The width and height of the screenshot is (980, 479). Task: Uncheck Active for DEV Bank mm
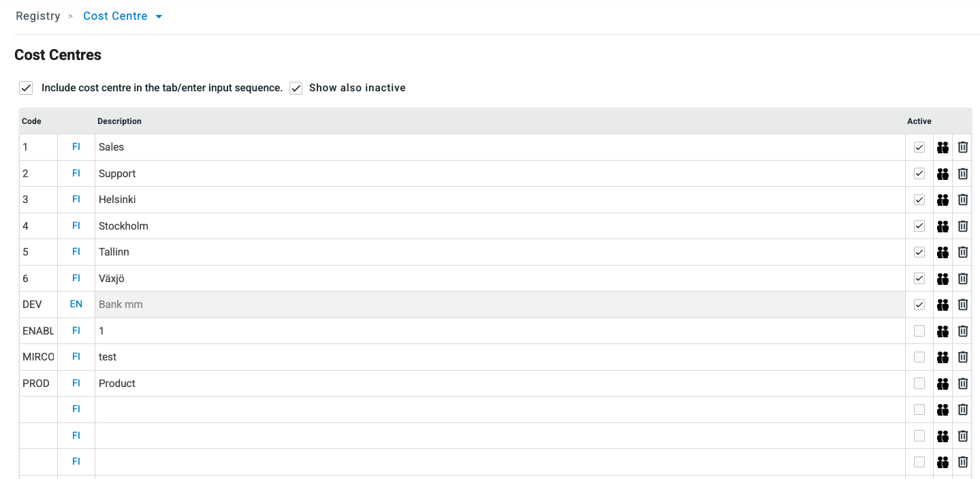pyautogui.click(x=919, y=305)
